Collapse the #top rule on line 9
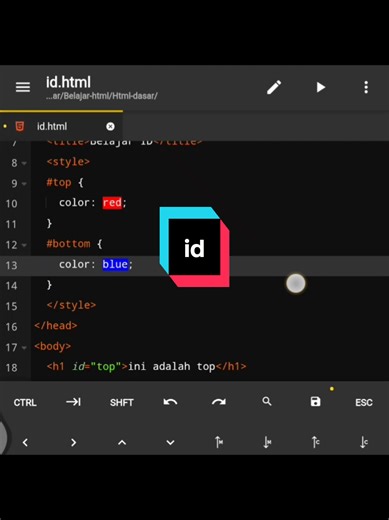This screenshot has height=520, width=389. click(x=24, y=184)
